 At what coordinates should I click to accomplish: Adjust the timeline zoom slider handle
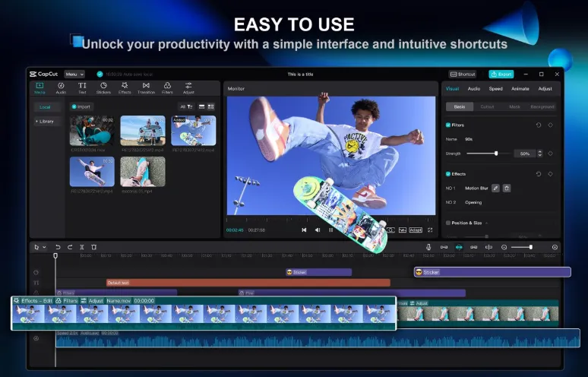(x=530, y=247)
